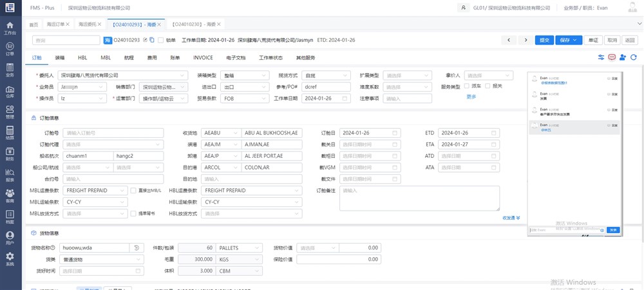Click the add-user icon in toolbar
Image resolution: width=644 pixels, height=290 pixels.
(623, 57)
